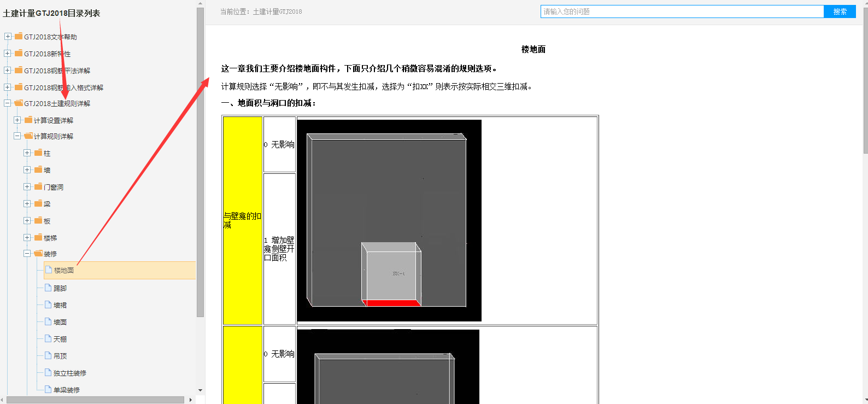Expand the GTJ2018文字帮助 tree node
This screenshot has width=868, height=404.
point(8,37)
